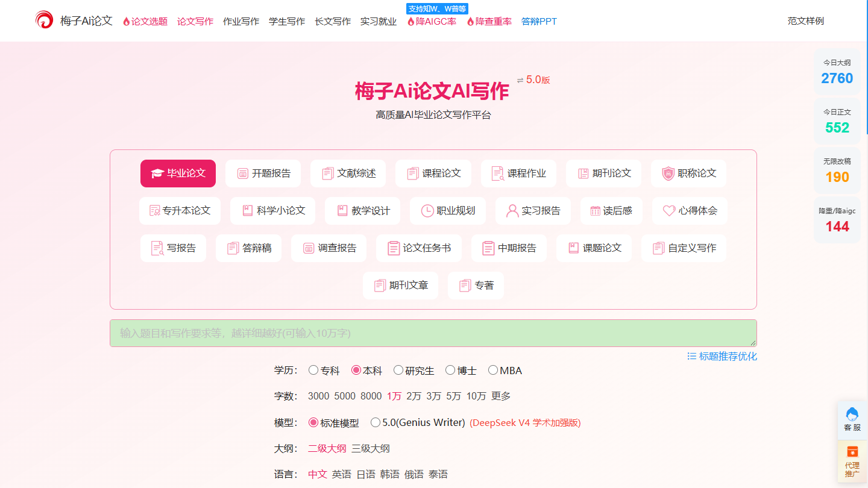Click the 标题推荐优化 link
The image size is (868, 488).
(x=722, y=356)
